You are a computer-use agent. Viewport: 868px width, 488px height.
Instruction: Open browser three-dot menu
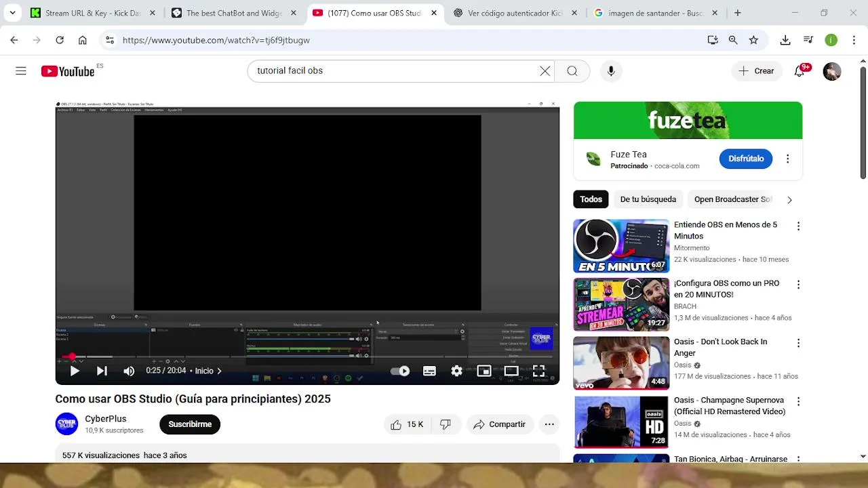854,41
